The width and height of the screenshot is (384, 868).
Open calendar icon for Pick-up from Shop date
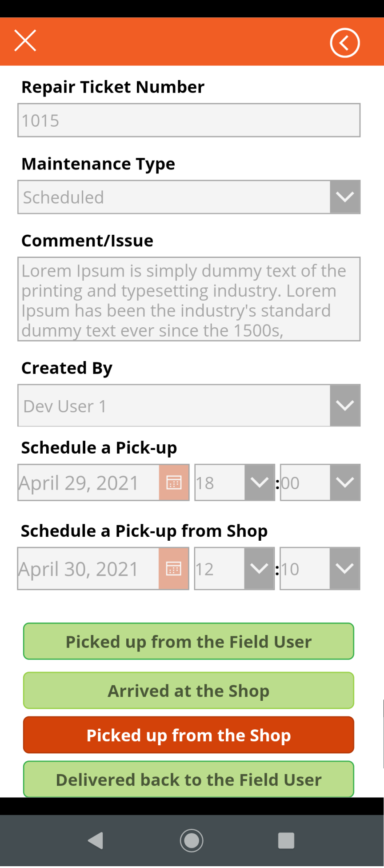coord(173,568)
